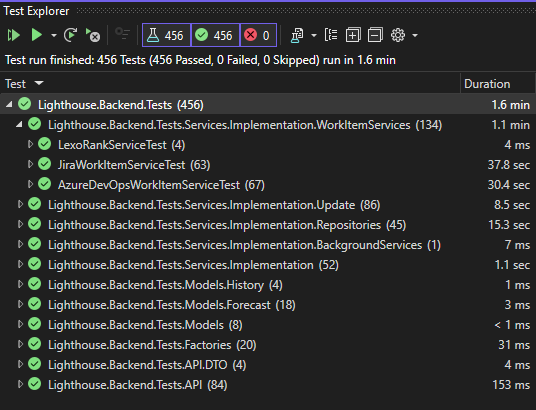Click passed icon of Tests.API (84) row
This screenshot has height=410, width=536.
[35, 384]
